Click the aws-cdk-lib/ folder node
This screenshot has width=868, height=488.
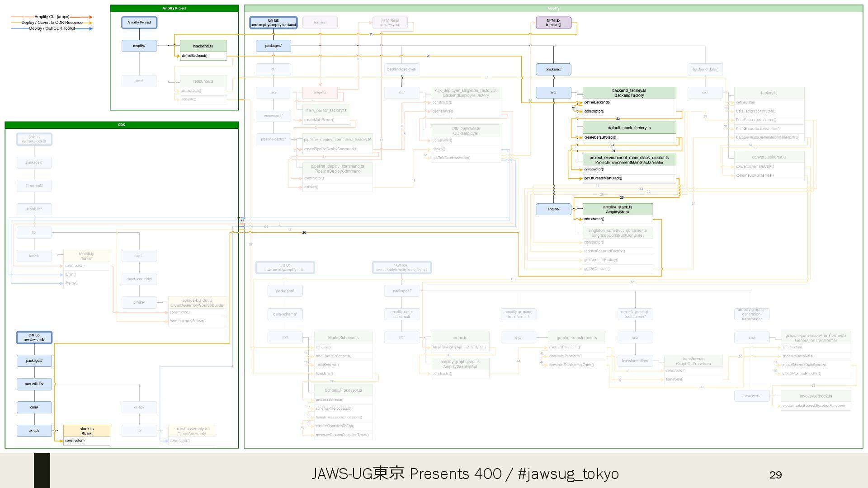point(34,384)
